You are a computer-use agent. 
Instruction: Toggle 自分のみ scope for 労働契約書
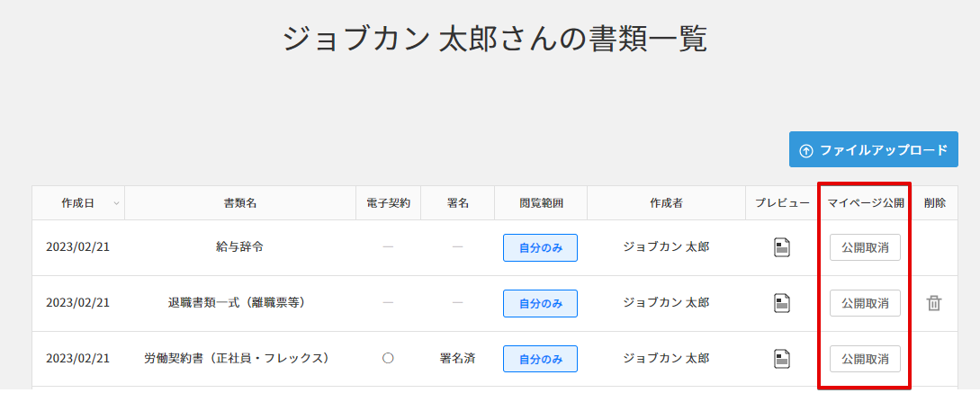[540, 359]
